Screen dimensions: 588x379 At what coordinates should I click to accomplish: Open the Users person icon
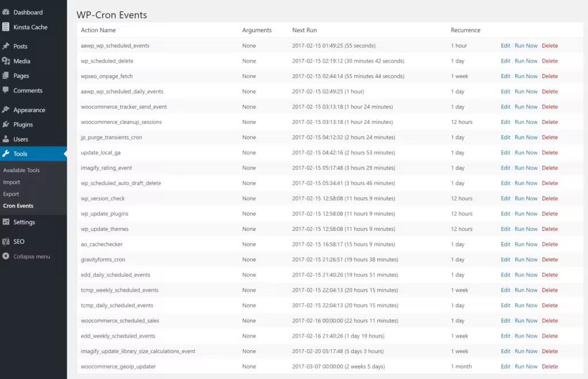click(x=6, y=139)
